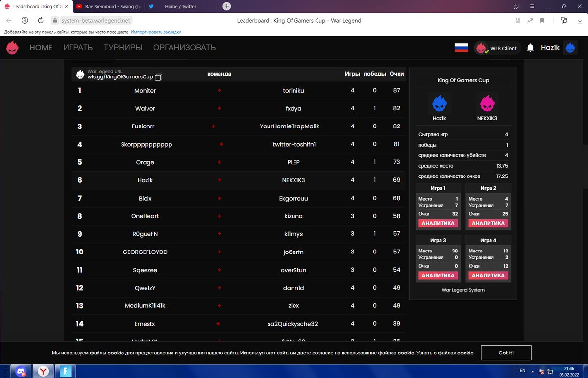Open the Узнать о файлах cookie link
The width and height of the screenshot is (588, 378).
(x=445, y=353)
